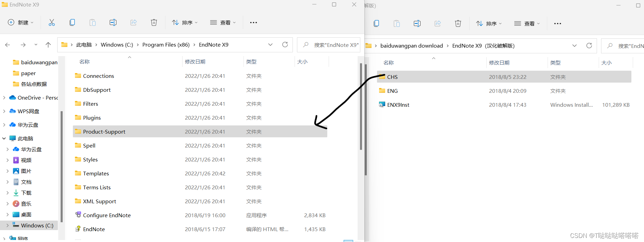
Task: Open the three-dot more menu in right window
Action: point(557,23)
